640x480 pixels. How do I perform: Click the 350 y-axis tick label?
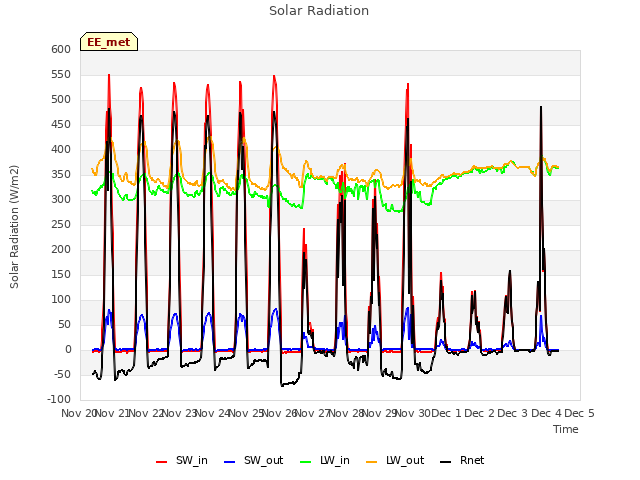[61, 174]
